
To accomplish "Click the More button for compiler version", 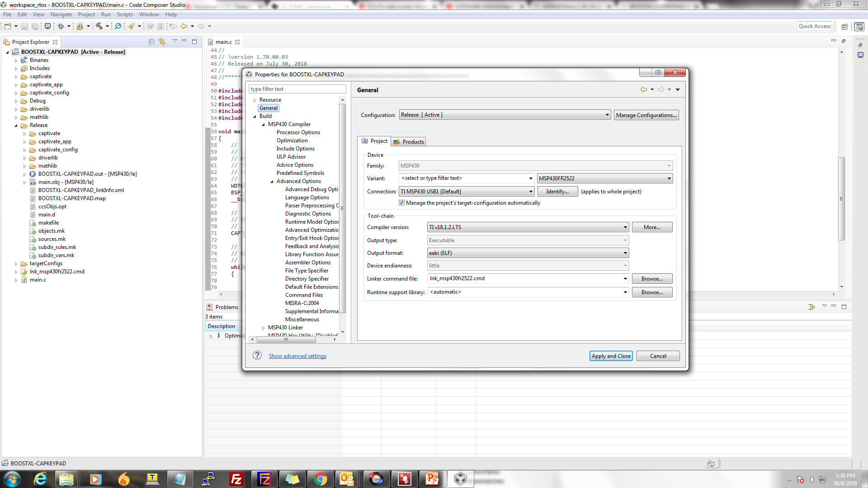I will (x=652, y=227).
